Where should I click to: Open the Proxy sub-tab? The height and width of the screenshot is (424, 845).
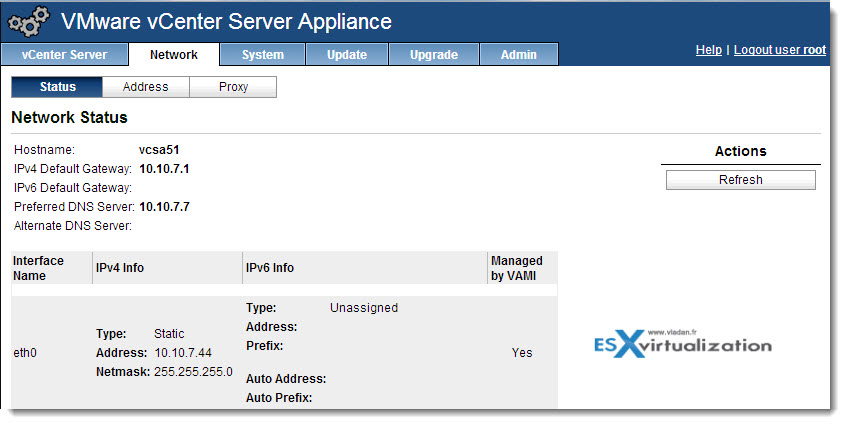(233, 87)
